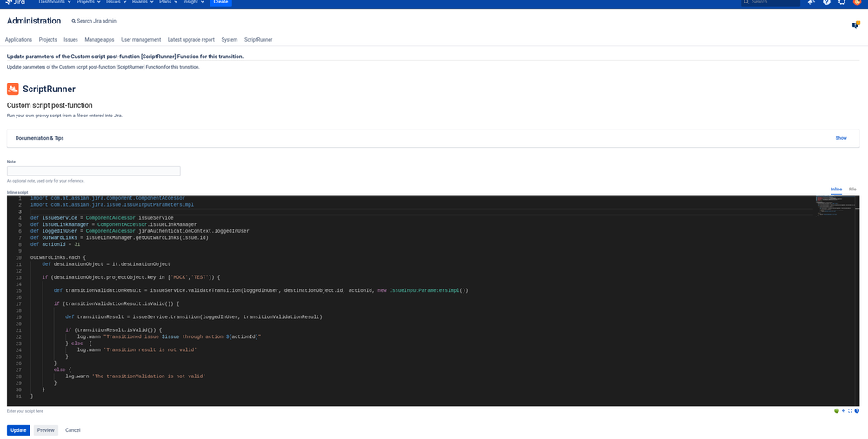The width and height of the screenshot is (868, 439).
Task: Open the Projects dropdown in the top bar
Action: (x=88, y=3)
